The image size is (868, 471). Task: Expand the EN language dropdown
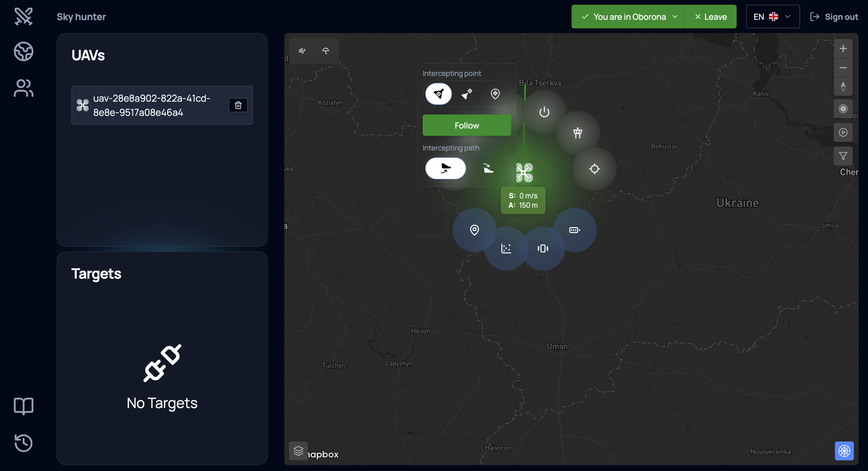click(x=772, y=17)
